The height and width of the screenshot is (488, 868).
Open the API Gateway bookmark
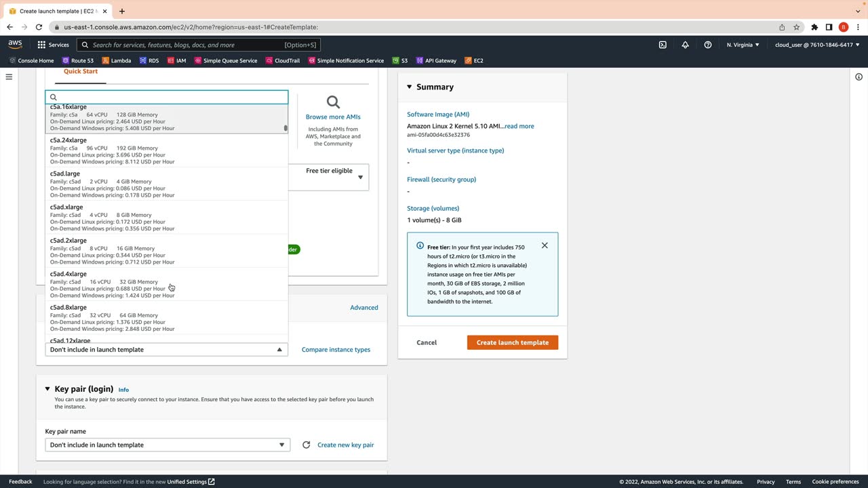coord(436,60)
